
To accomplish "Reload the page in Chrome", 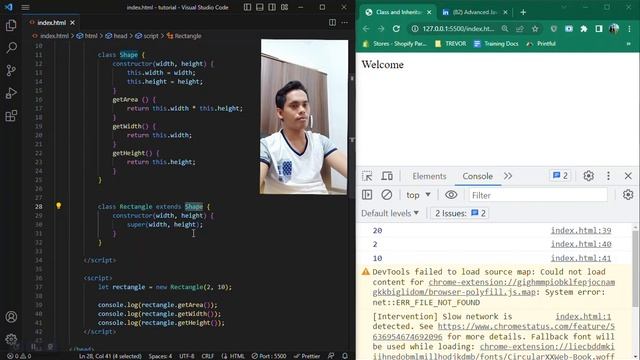I will click(396, 29).
